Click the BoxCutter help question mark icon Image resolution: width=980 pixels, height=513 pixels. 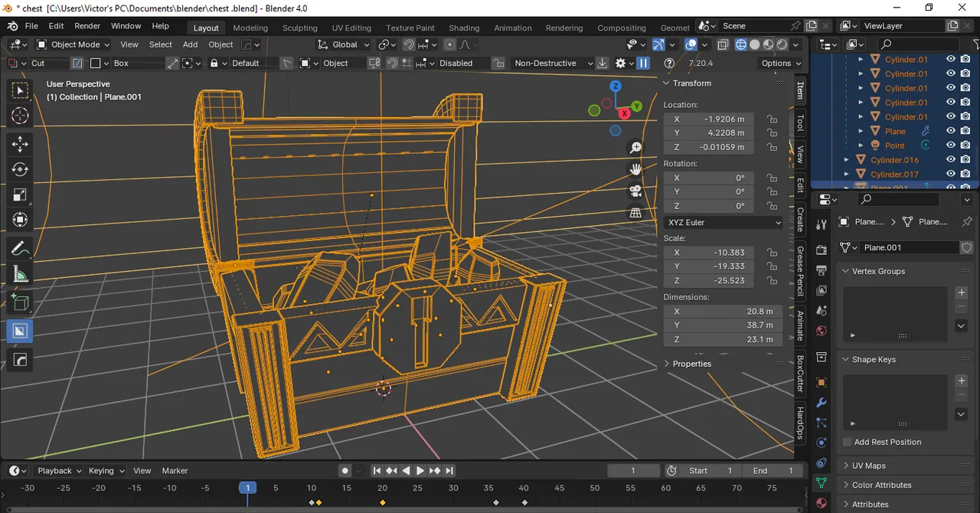669,64
